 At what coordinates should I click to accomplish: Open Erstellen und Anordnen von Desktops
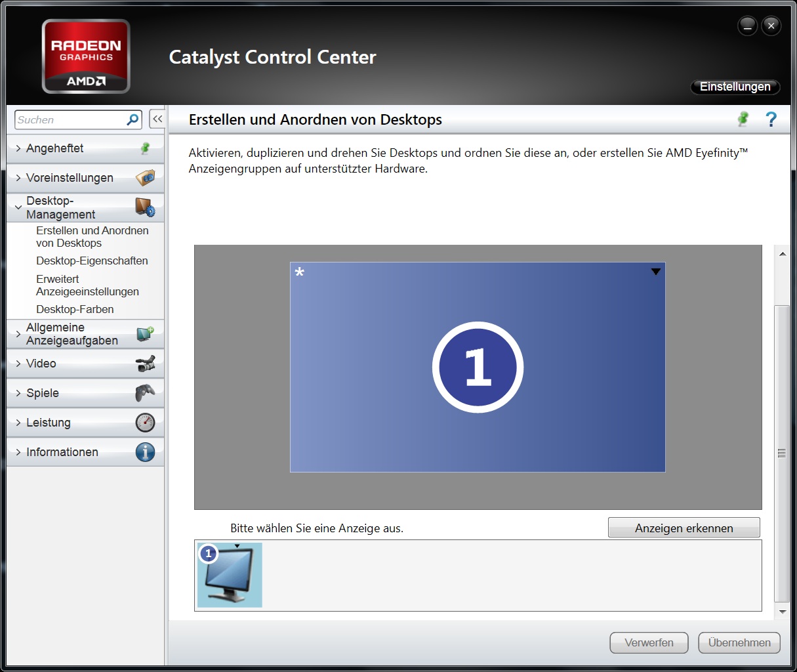(x=92, y=237)
